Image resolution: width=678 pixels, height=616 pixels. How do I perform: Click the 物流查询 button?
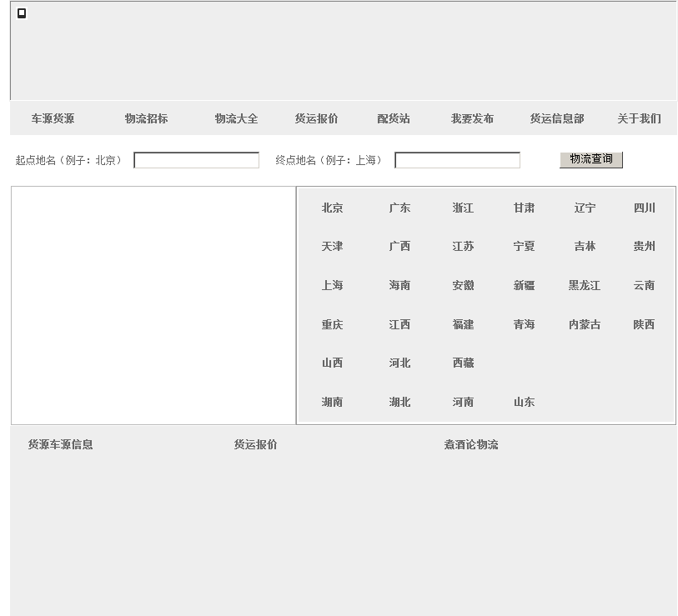591,159
